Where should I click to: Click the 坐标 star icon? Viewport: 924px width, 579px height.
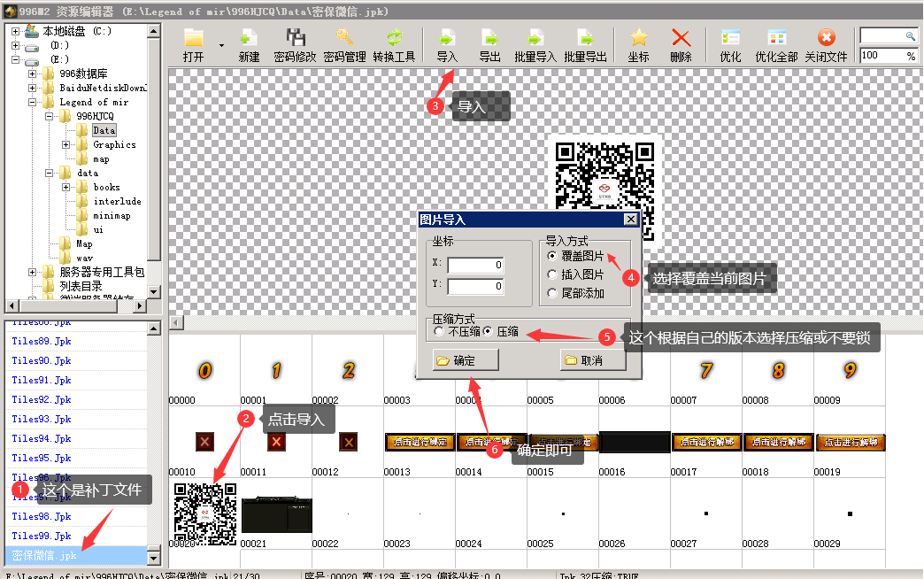tap(638, 46)
